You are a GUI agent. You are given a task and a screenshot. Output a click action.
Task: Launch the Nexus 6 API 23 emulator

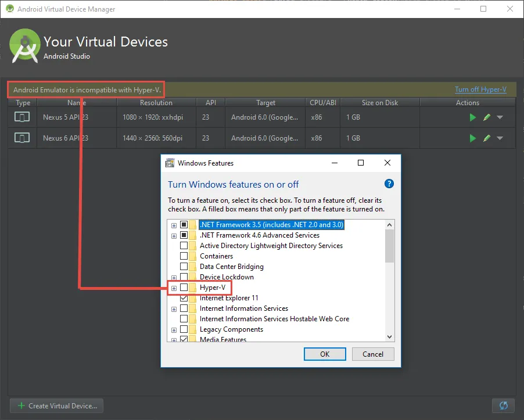click(472, 138)
